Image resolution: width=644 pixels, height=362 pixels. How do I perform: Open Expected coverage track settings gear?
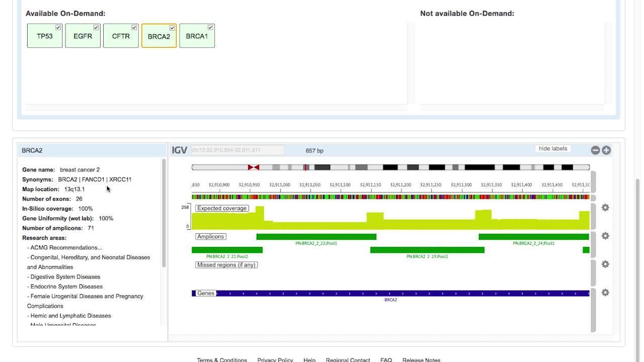tap(605, 208)
